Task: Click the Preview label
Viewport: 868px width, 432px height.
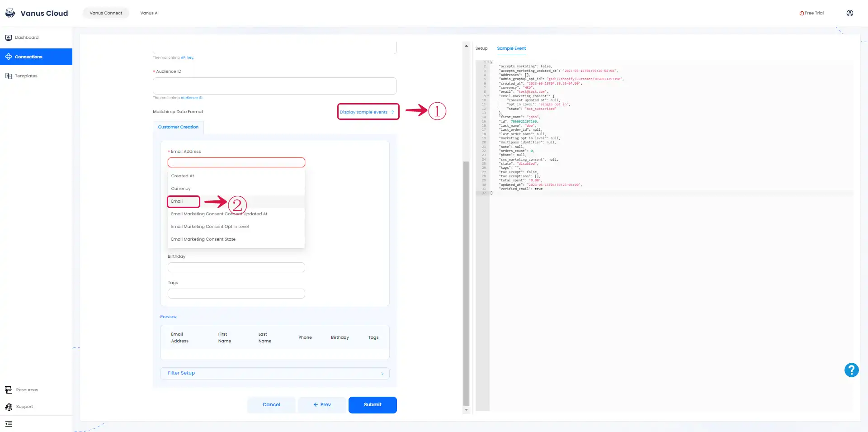Action: coord(168,317)
